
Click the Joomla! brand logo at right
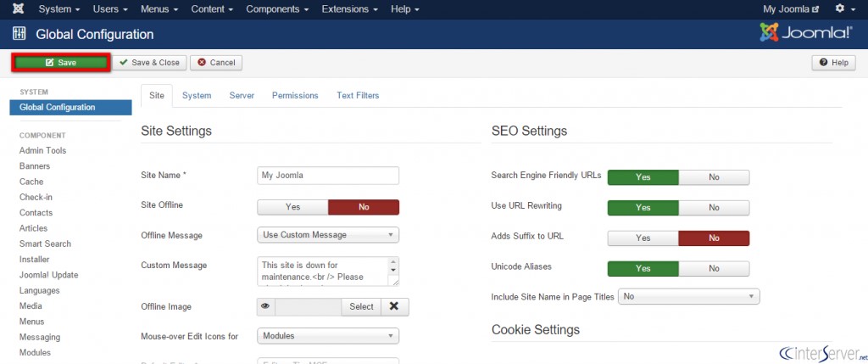coord(805,33)
